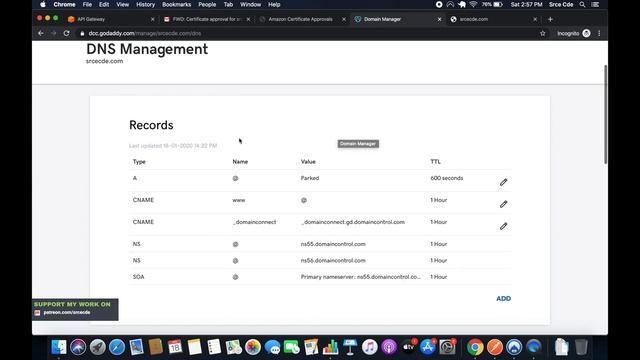Image resolution: width=640 pixels, height=360 pixels.
Task: Open FaceTime from the dock
Action: (291, 347)
